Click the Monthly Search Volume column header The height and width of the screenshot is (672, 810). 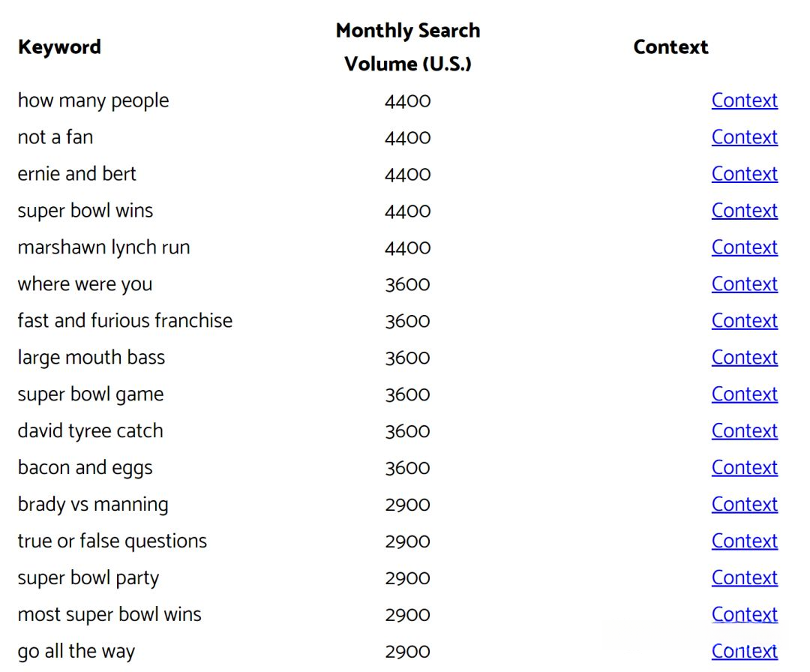click(408, 46)
